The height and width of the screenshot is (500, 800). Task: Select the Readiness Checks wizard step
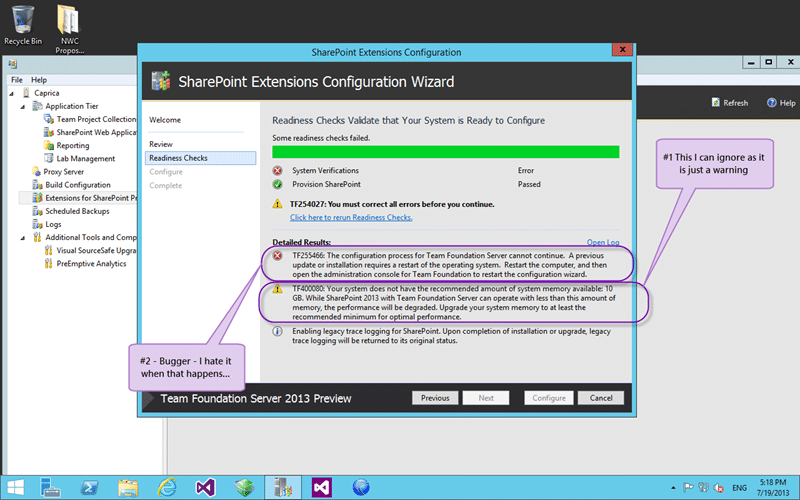(201, 158)
